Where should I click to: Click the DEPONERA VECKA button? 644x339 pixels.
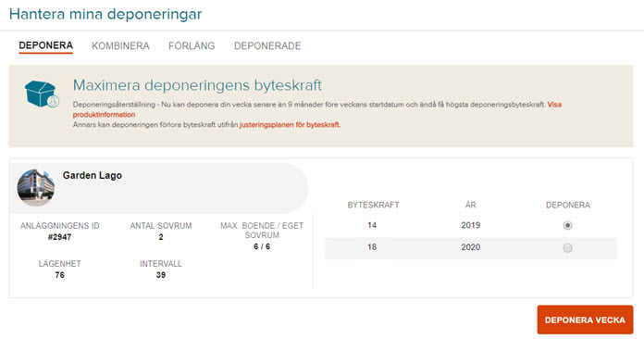point(585,320)
